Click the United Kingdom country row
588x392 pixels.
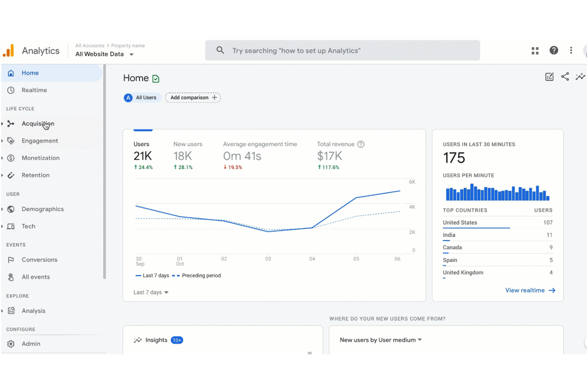pyautogui.click(x=498, y=273)
